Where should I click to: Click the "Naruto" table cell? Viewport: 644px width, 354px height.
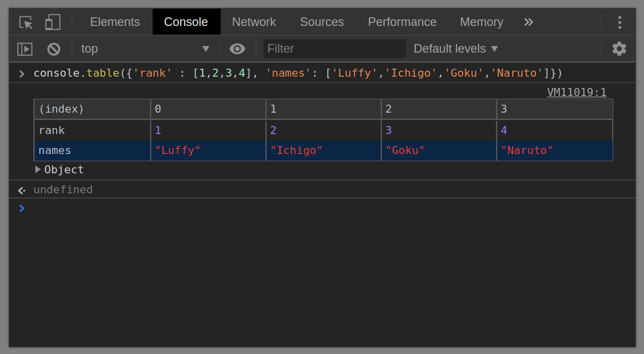pyautogui.click(x=555, y=151)
